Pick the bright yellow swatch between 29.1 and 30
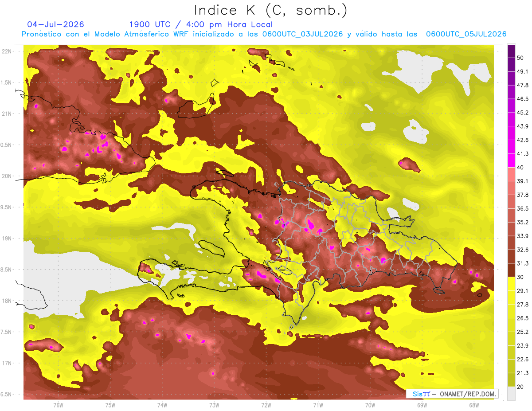 pos(511,284)
